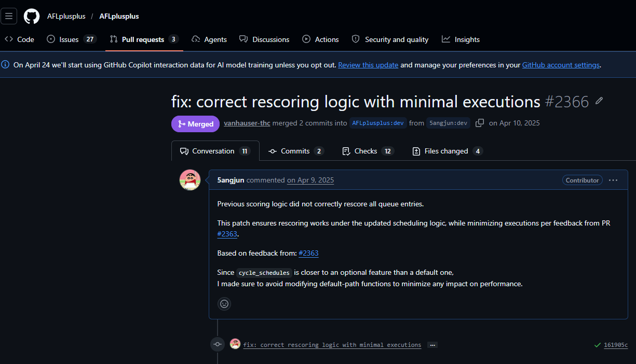Switch to the Commits tab

pyautogui.click(x=296, y=151)
